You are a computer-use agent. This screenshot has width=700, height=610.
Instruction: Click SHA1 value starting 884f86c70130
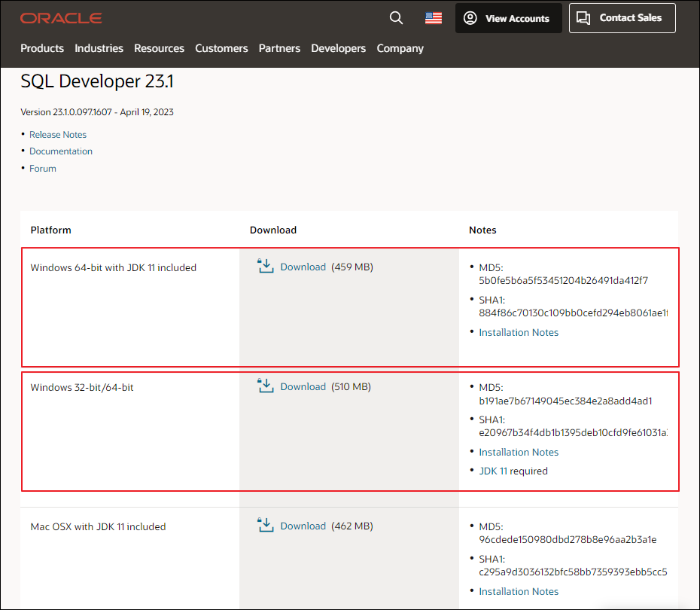click(574, 313)
